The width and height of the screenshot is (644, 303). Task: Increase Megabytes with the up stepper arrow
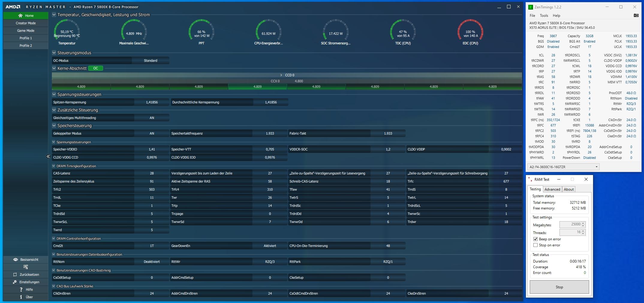pos(583,223)
